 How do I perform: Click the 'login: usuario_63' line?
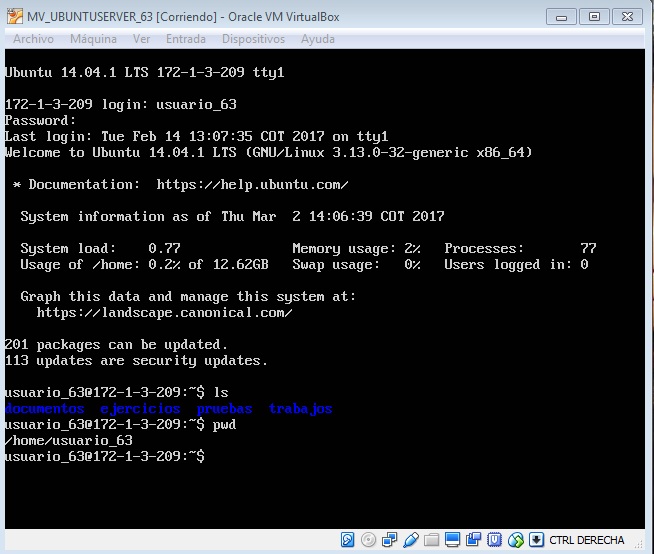click(x=121, y=105)
